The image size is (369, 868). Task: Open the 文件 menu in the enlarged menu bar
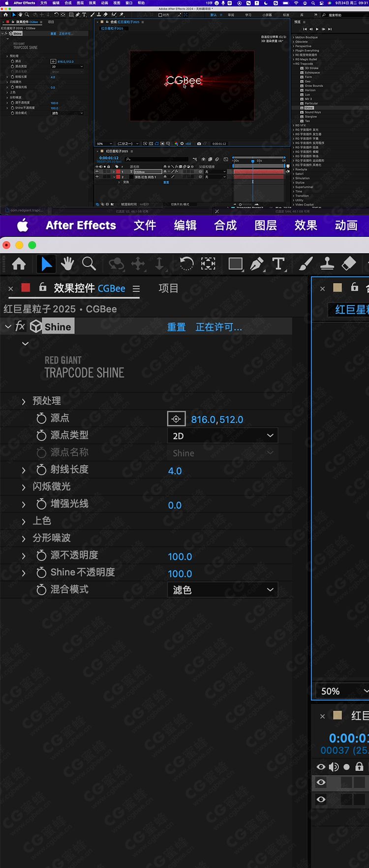145,225
